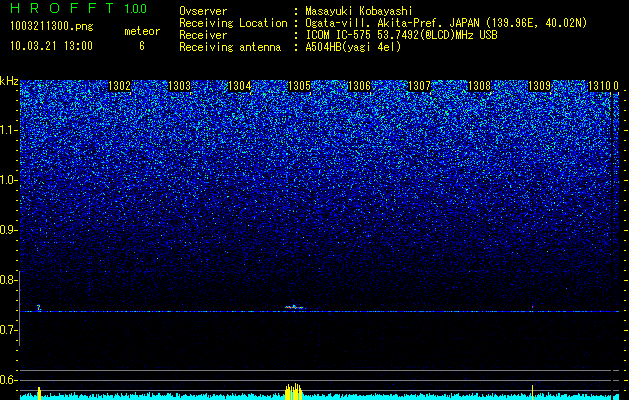Click the HROFFT 1.00 title text
This screenshot has width=629, height=400.
(x=79, y=8)
